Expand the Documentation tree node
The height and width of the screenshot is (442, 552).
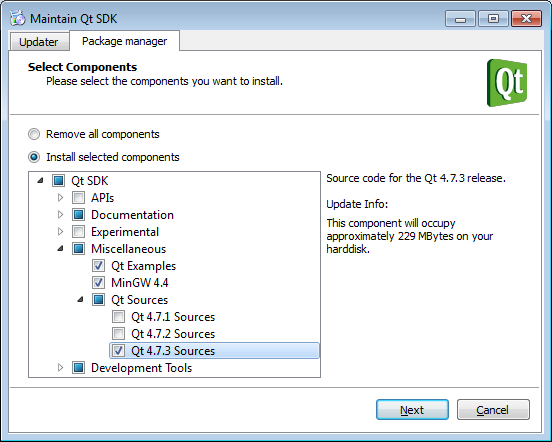pos(61,215)
